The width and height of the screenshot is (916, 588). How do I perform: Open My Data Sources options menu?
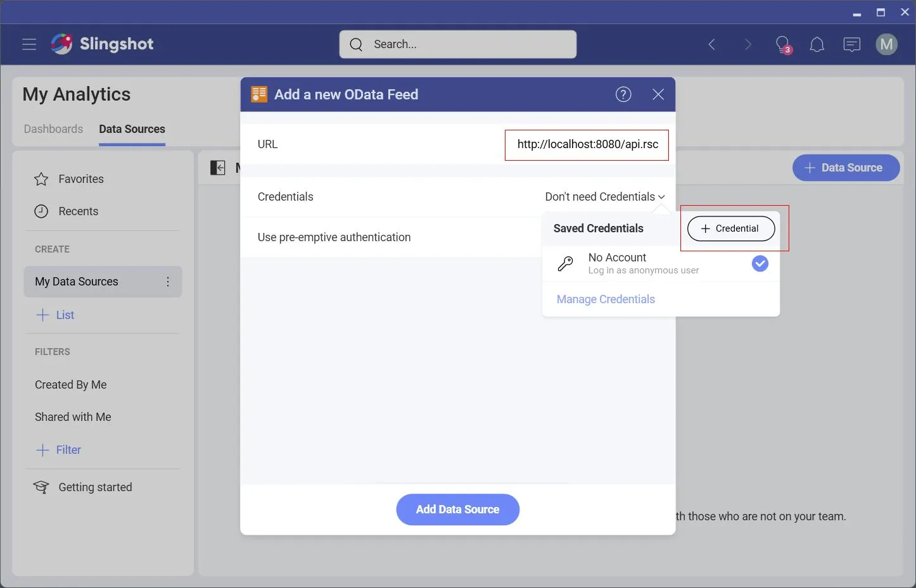(x=168, y=282)
